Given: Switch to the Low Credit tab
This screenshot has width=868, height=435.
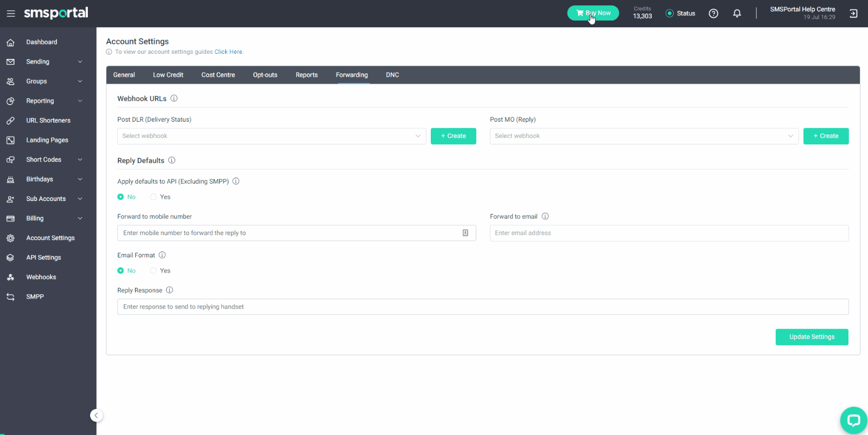Looking at the screenshot, I should [x=168, y=75].
